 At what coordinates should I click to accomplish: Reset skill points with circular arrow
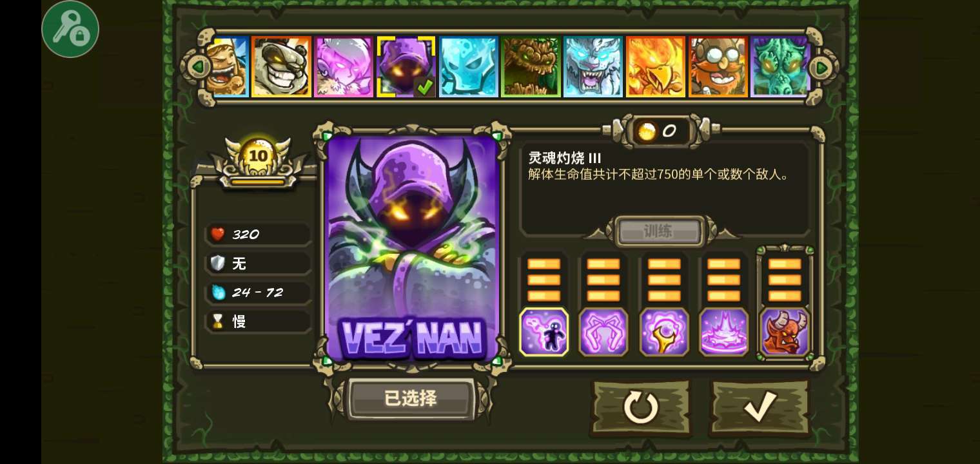(641, 407)
